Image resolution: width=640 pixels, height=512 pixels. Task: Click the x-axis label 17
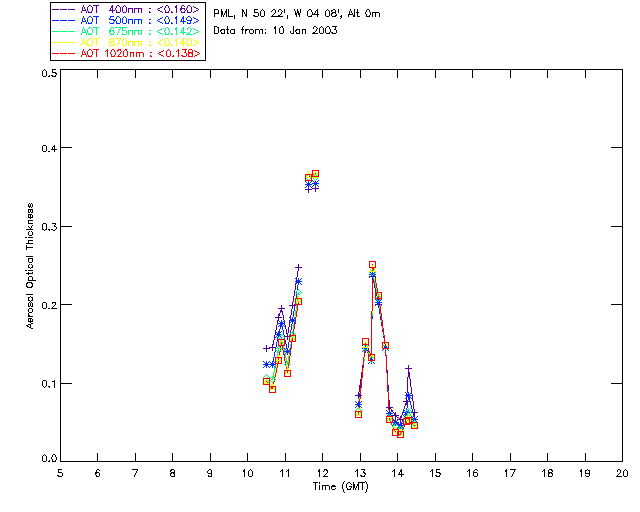click(510, 473)
